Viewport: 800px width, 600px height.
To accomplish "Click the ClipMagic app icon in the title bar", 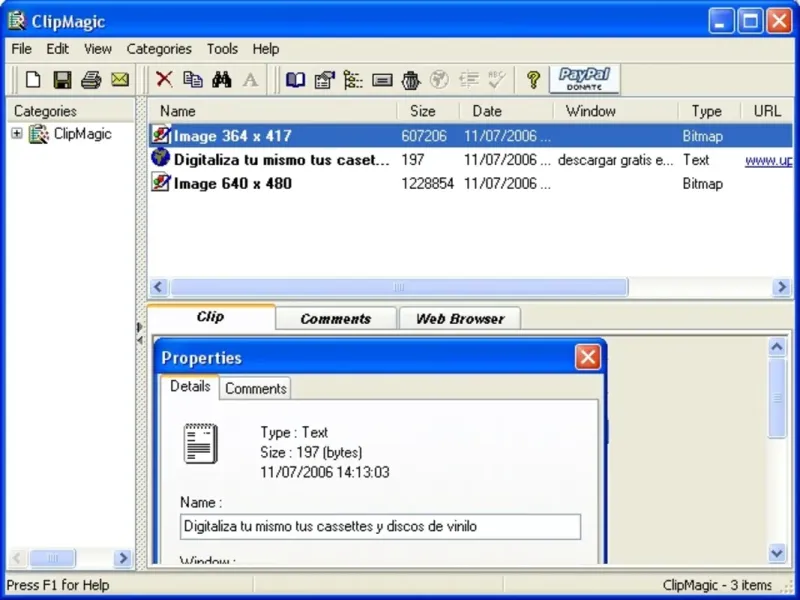I will click(17, 21).
